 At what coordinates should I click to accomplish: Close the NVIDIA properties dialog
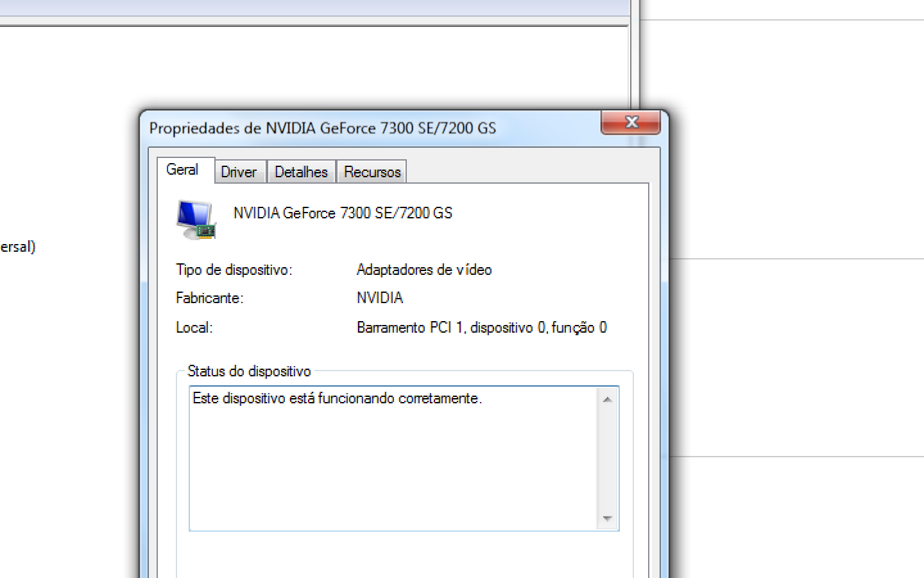(x=631, y=122)
